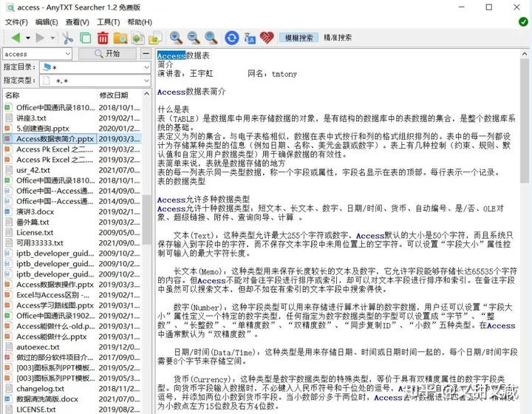The width and height of the screenshot is (532, 414).
Task: Refresh index with blue circular arrows icon
Action: 232,38
